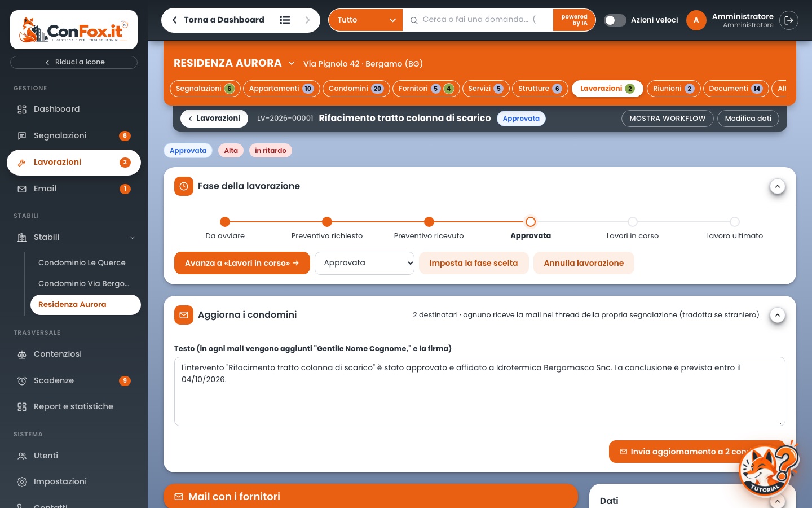Open the Amministratore avatar
Image resolution: width=812 pixels, height=508 pixels.
click(x=696, y=20)
